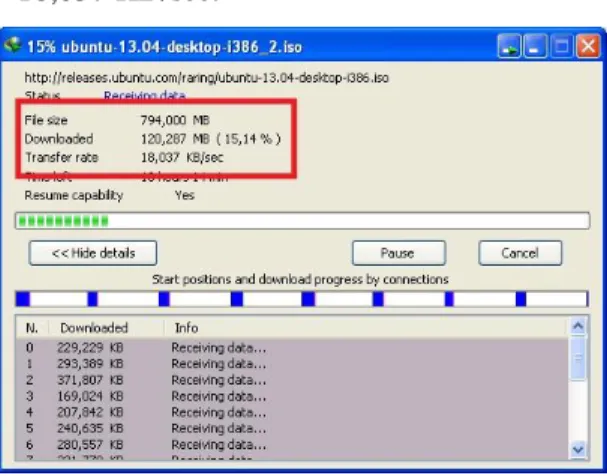Image resolution: width=607 pixels, height=476 pixels.
Task: Minimize the download window
Action: 535,46
